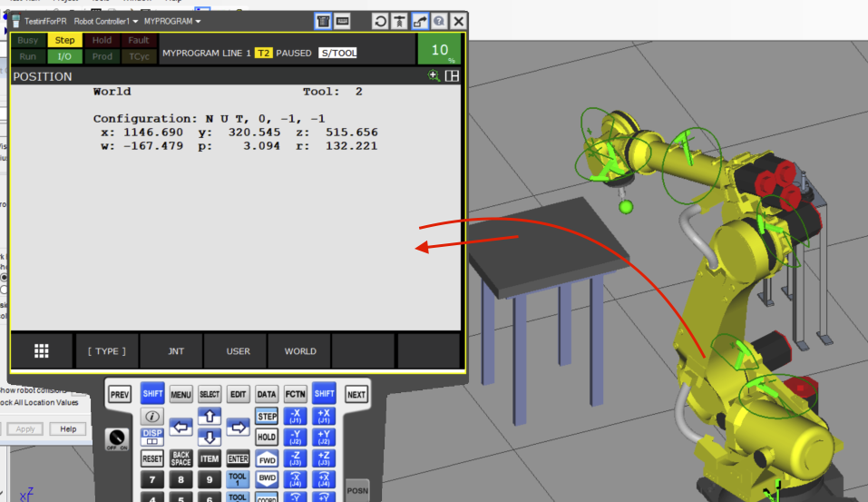
Task: Jog with the +X (J1) key
Action: pyautogui.click(x=324, y=416)
